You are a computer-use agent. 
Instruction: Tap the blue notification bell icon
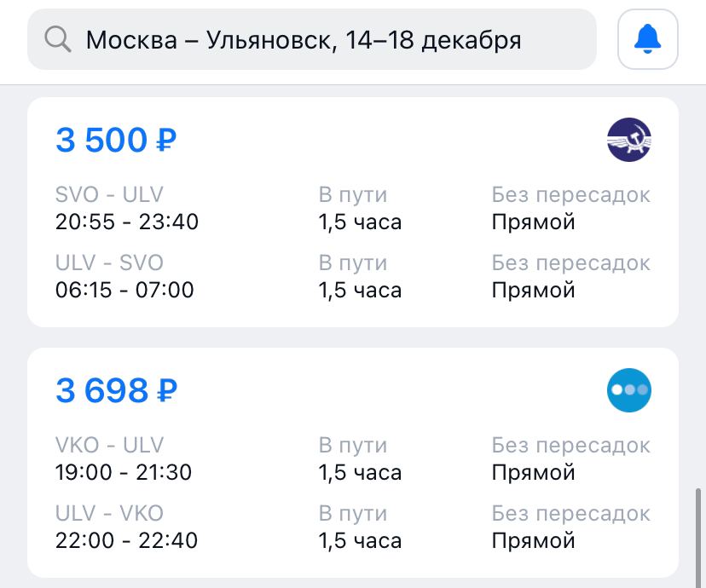tap(647, 39)
